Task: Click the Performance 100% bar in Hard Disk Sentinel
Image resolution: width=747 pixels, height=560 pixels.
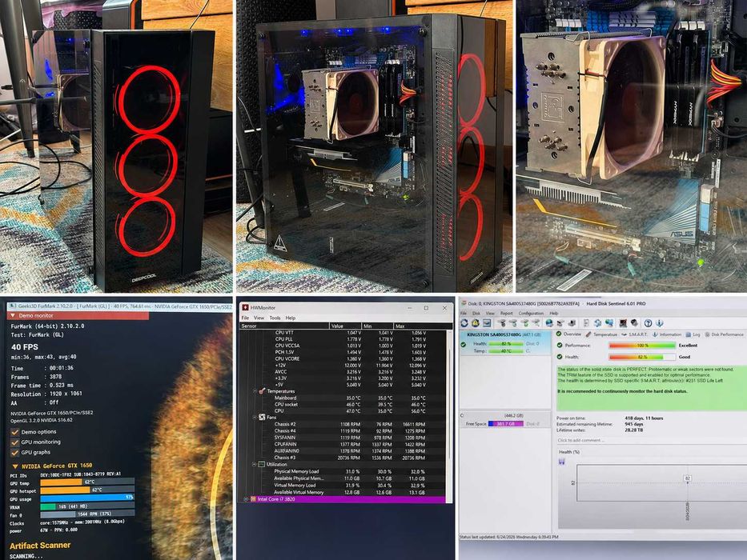Action: pos(642,346)
